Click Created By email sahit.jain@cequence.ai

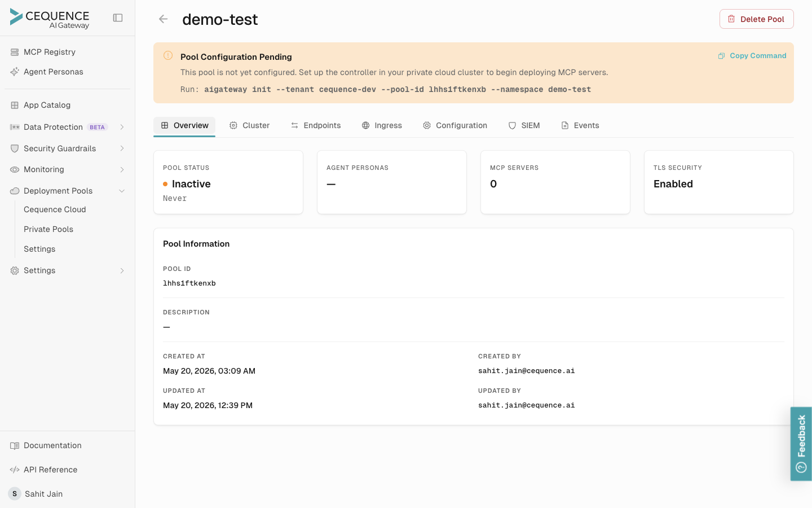pyautogui.click(x=527, y=371)
